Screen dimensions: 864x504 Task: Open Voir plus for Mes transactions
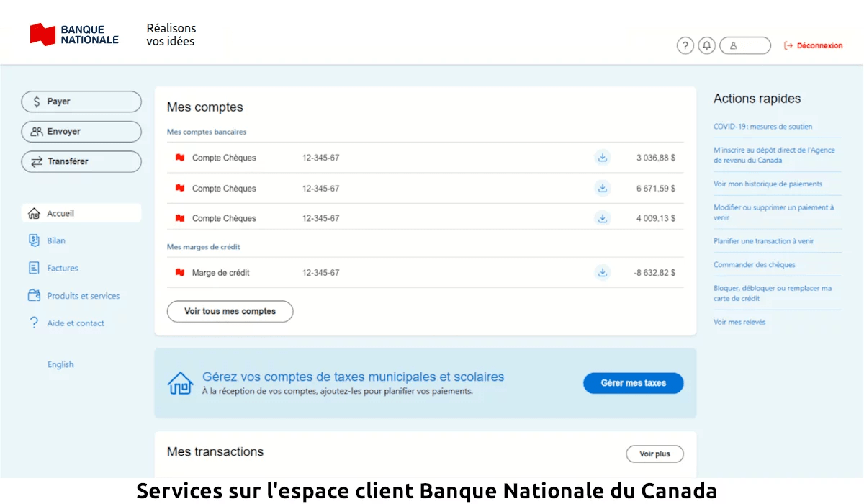(654, 454)
